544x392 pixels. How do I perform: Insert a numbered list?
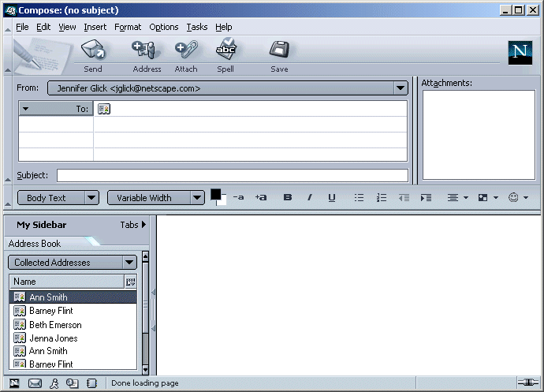382,198
